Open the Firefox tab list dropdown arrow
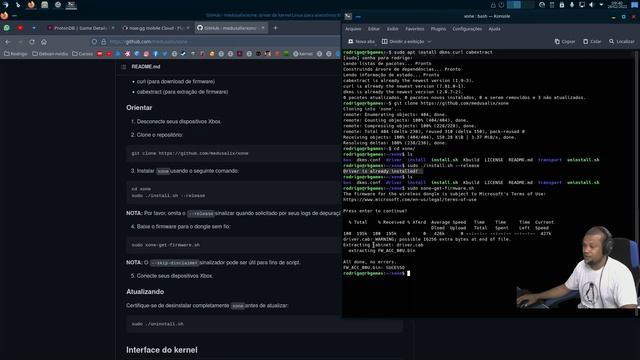The width and height of the screenshot is (640, 360). (x=34, y=28)
